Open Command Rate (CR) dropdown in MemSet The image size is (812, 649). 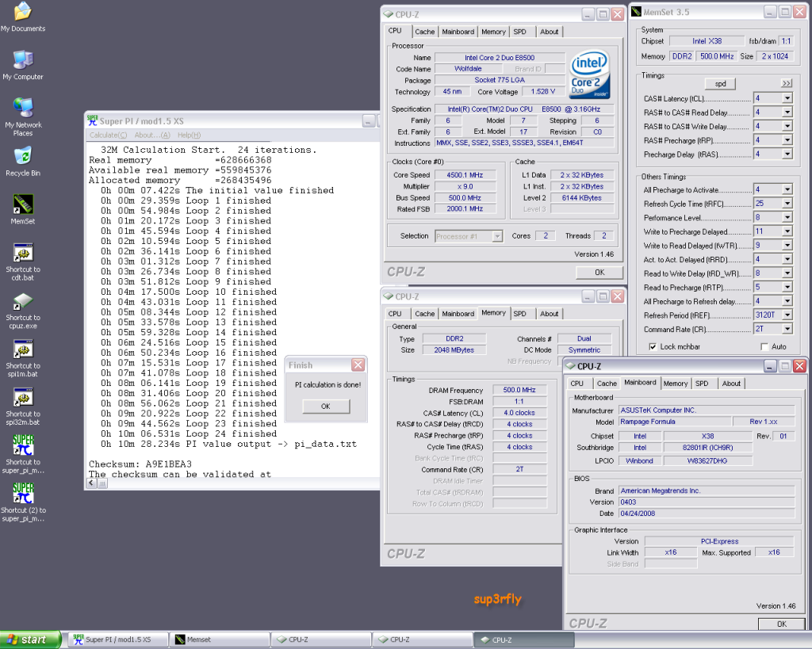(x=787, y=329)
